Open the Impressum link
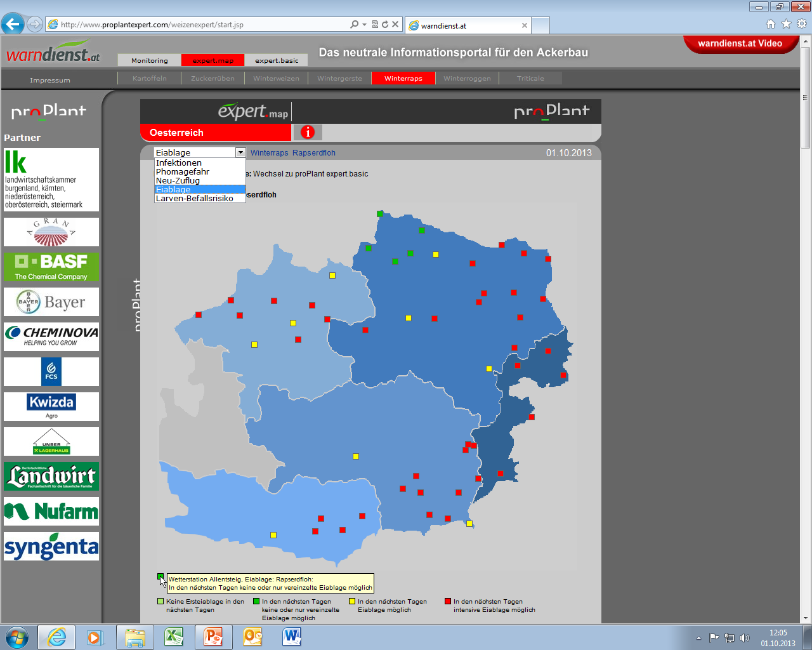This screenshot has width=812, height=650. tap(50, 80)
